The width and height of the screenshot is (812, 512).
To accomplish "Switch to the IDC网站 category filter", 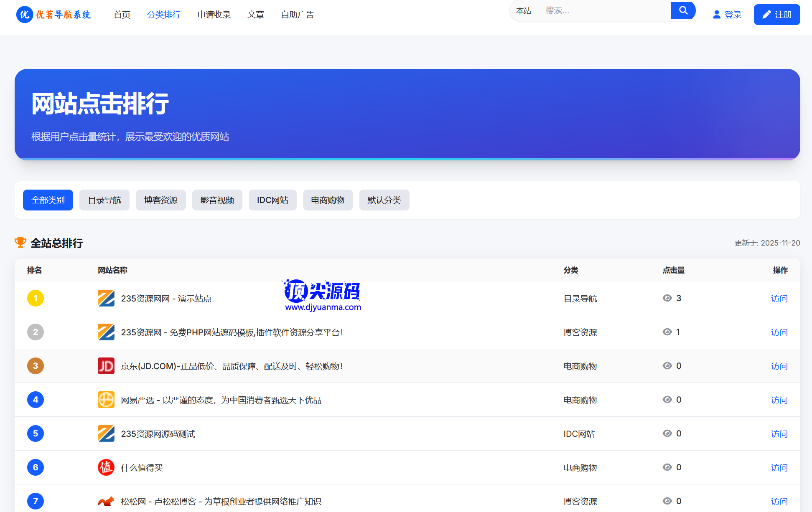I will tap(272, 200).
